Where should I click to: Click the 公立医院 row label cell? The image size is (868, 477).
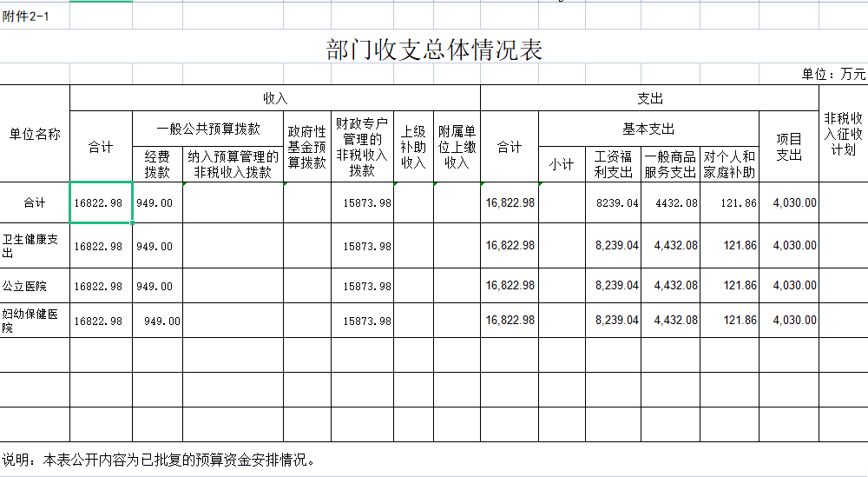point(35,285)
